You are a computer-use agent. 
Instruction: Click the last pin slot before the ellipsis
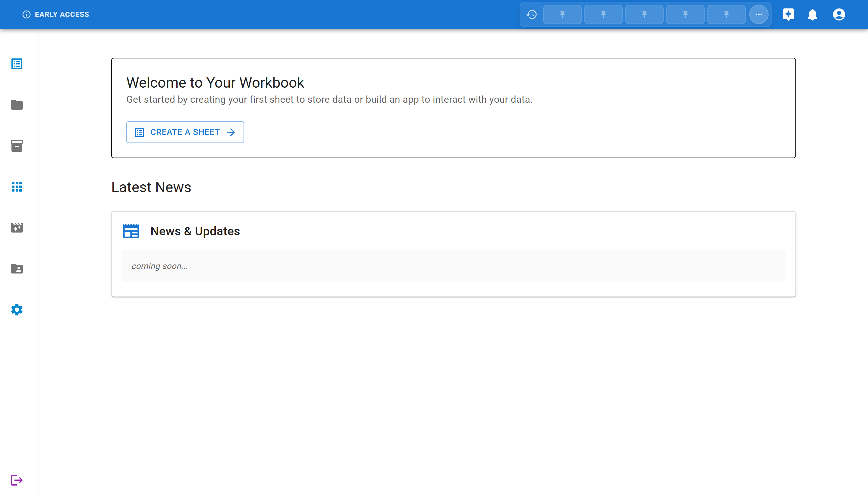tap(726, 14)
